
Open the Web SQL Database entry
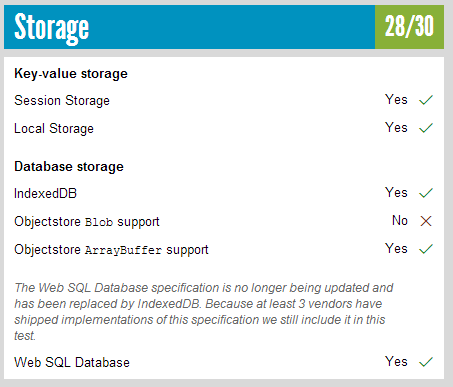click(72, 362)
